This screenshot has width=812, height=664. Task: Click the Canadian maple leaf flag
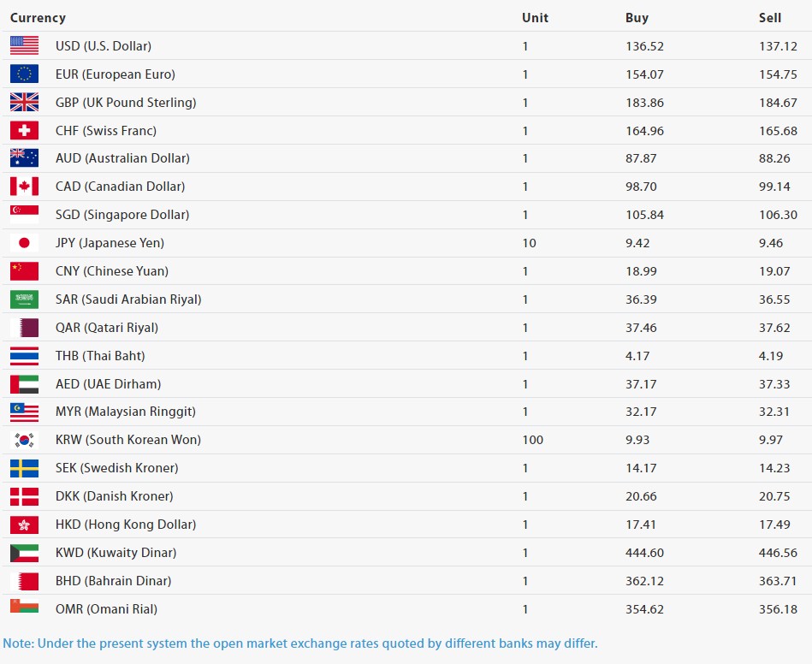pos(24,187)
